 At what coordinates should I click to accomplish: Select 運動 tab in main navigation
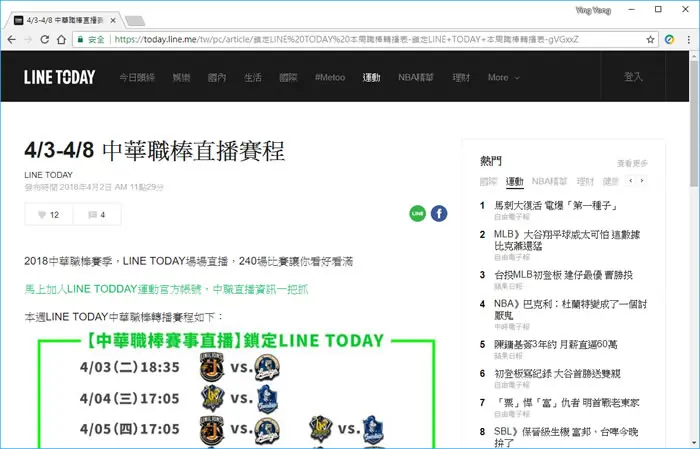coord(371,77)
